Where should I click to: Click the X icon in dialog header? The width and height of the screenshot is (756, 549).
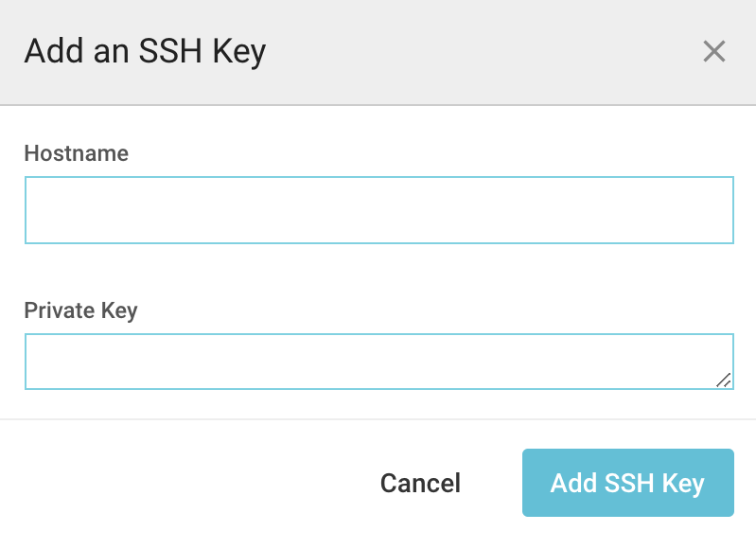714,51
